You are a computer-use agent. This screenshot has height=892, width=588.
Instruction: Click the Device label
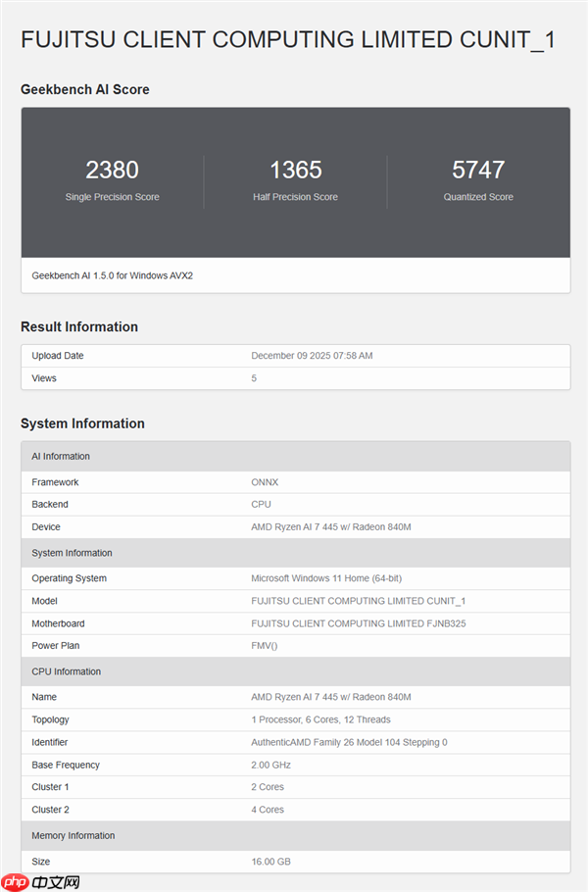pyautogui.click(x=46, y=527)
